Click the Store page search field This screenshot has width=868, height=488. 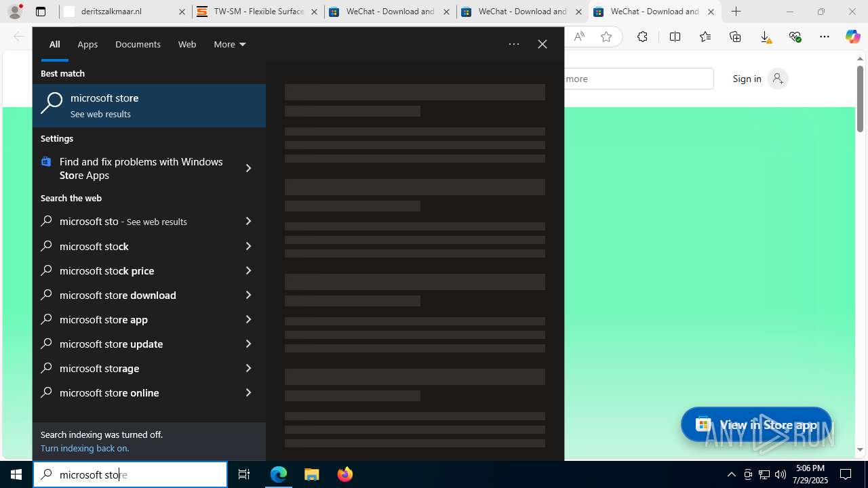(x=637, y=79)
